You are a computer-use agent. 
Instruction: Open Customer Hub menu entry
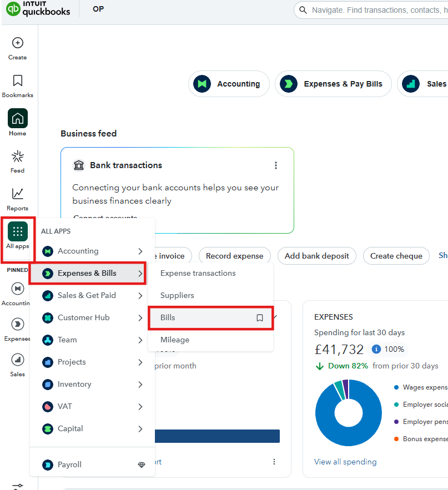[93, 318]
